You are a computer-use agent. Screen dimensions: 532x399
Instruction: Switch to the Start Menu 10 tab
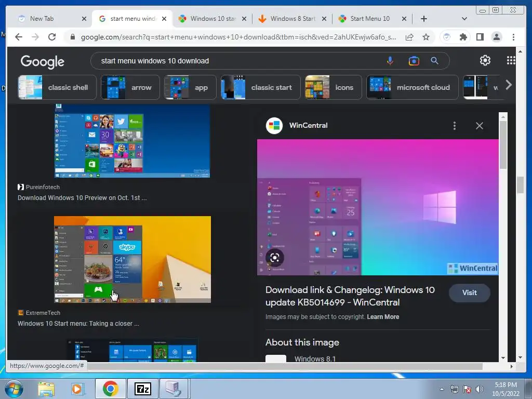[x=370, y=19]
